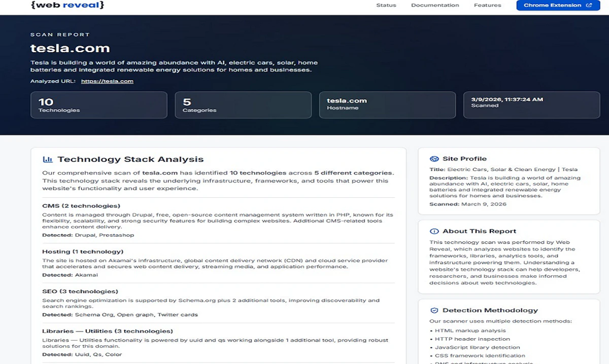Click the HTTP header inspection bullet
The width and height of the screenshot is (609, 364).
pyautogui.click(x=469, y=339)
